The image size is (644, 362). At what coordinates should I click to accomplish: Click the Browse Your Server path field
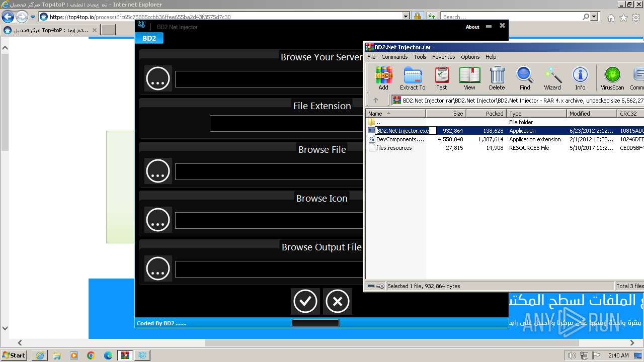point(269,79)
